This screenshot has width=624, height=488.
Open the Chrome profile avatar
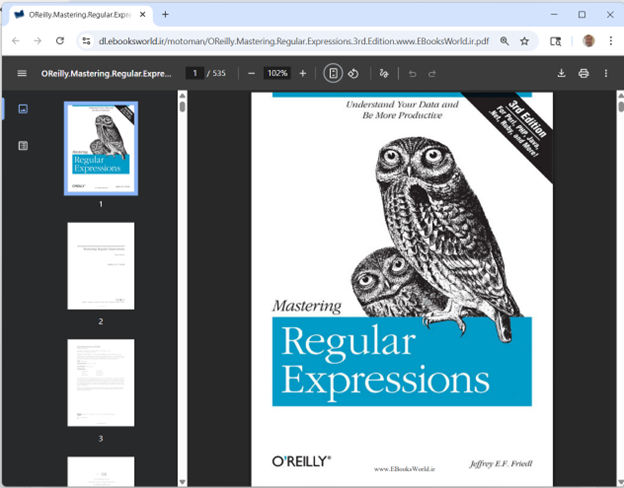point(589,41)
